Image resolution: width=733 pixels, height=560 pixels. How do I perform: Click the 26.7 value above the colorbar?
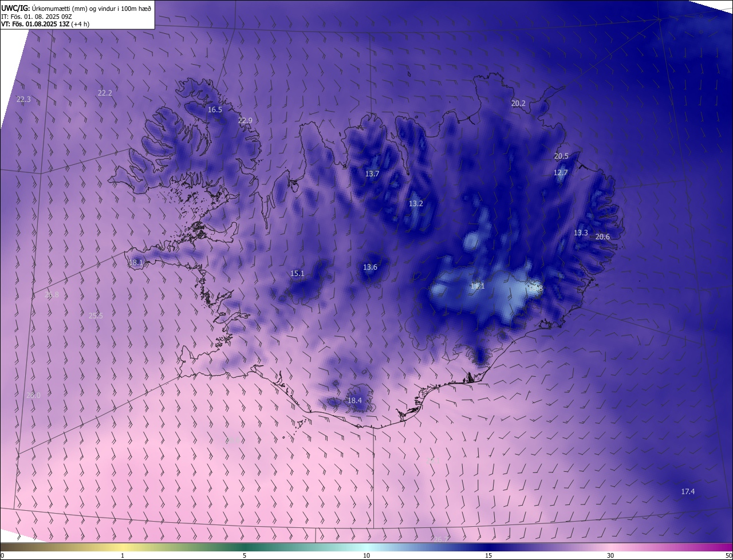pos(441,539)
